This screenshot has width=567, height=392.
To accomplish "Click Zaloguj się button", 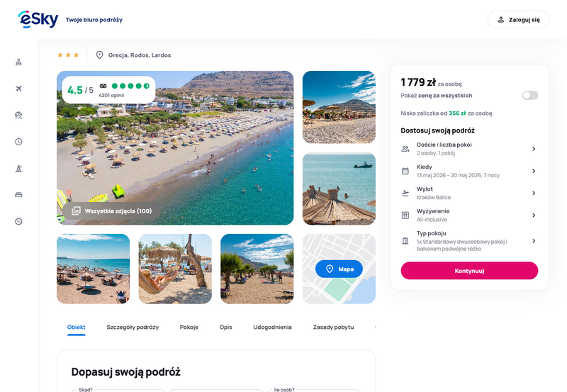I will pos(518,20).
